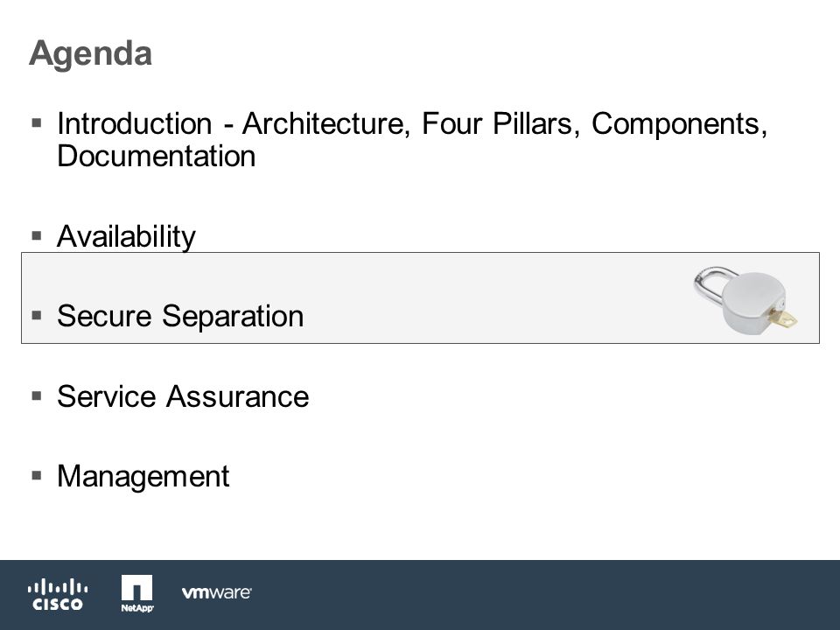The height and width of the screenshot is (630, 840).
Task: Click bullet marker beside Introduction item
Action: (x=37, y=123)
